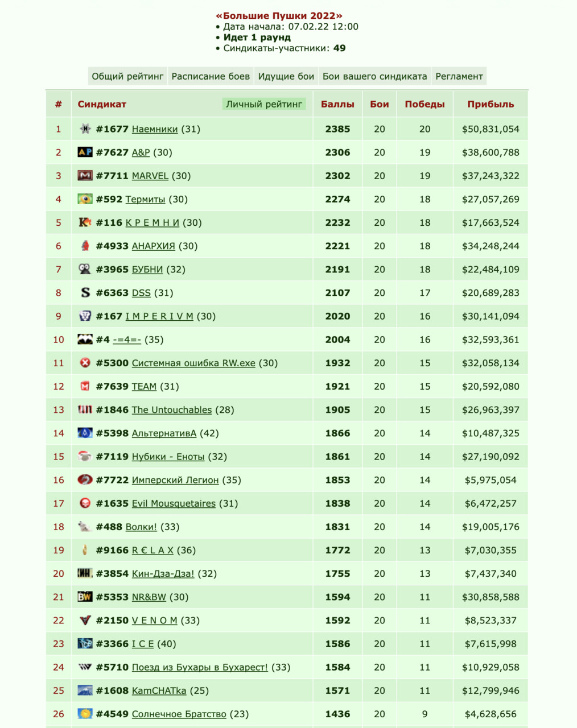Click the Системная ошибка RW.exe error icon

coord(85,363)
